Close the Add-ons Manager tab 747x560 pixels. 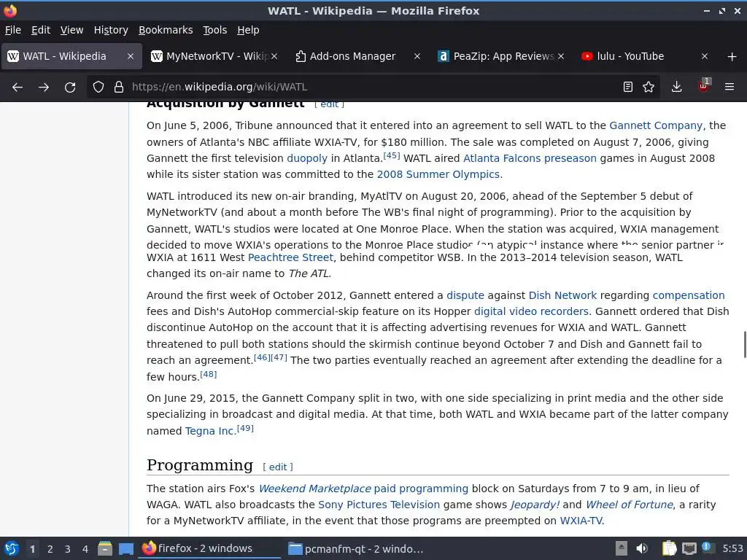coord(417,56)
